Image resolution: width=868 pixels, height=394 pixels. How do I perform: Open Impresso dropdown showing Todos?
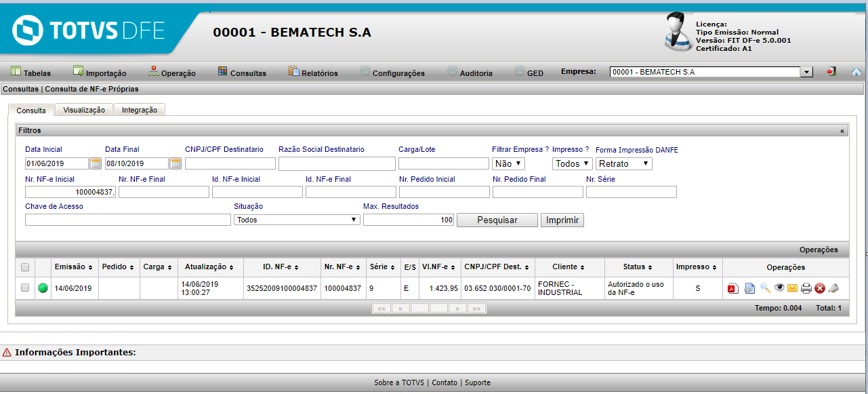[573, 163]
